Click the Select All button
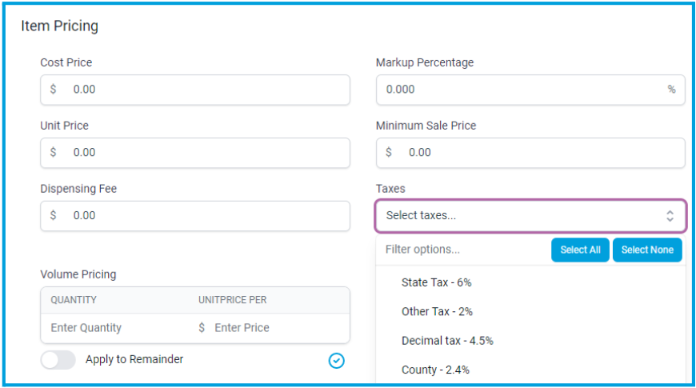The height and width of the screenshot is (388, 696). [580, 250]
